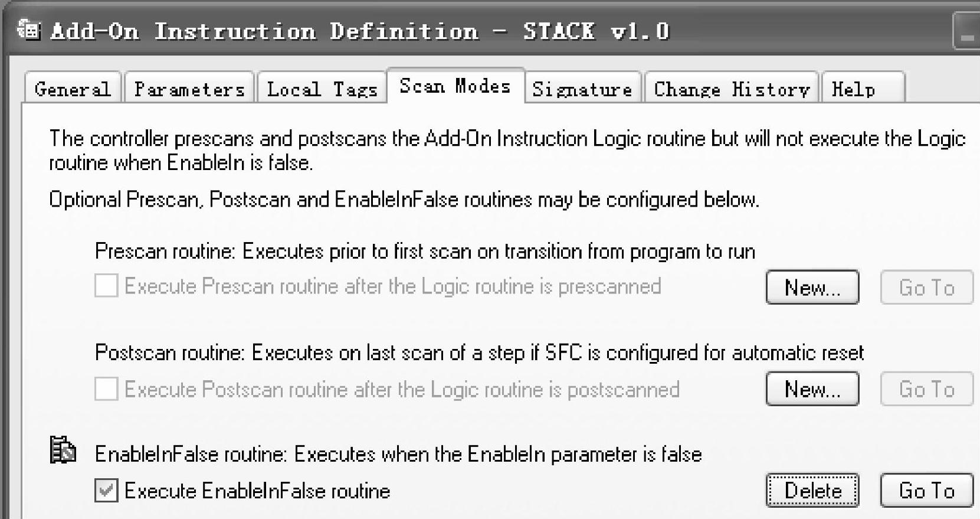980x519 pixels.
Task: Select the Scan Modes tab
Action: click(455, 86)
